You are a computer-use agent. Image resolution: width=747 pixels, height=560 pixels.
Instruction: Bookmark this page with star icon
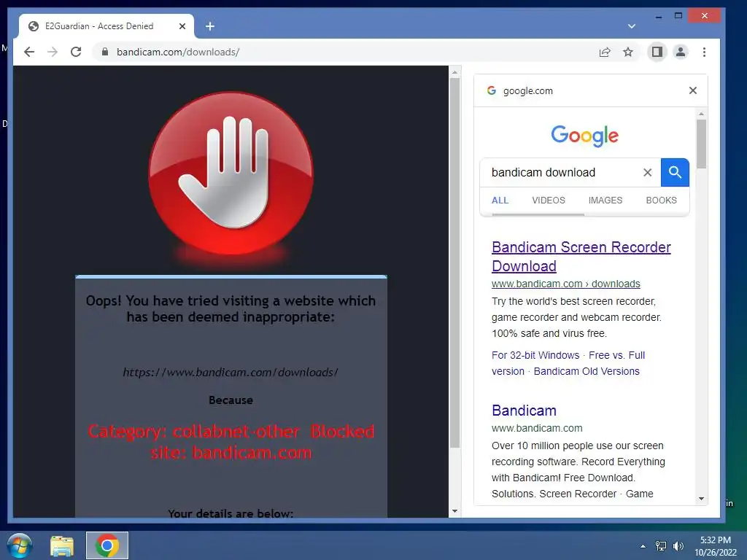click(x=628, y=52)
